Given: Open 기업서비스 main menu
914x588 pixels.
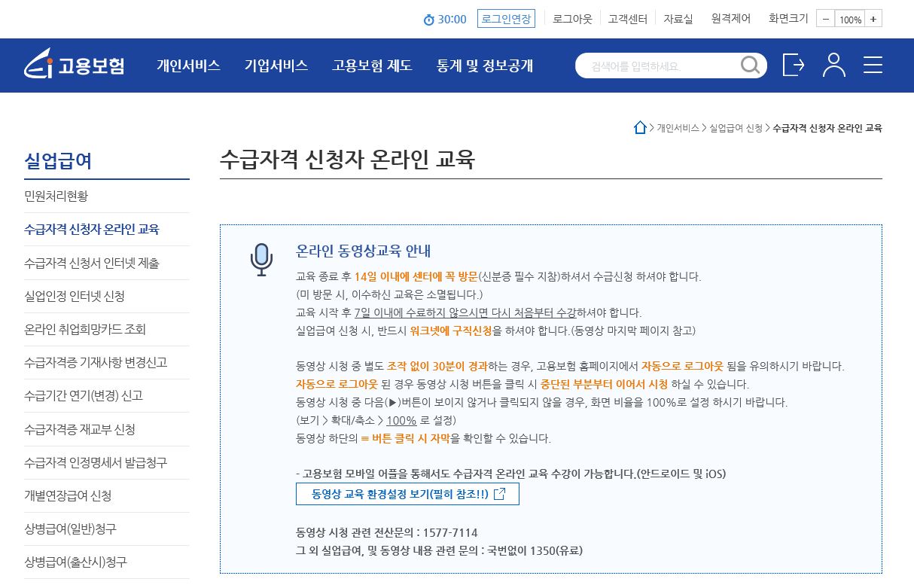Looking at the screenshot, I should (276, 66).
